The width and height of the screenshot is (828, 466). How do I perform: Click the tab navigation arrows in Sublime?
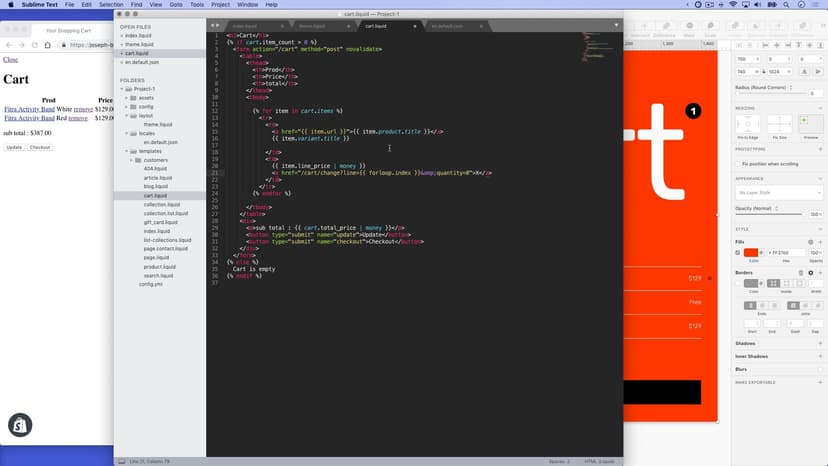click(215, 24)
